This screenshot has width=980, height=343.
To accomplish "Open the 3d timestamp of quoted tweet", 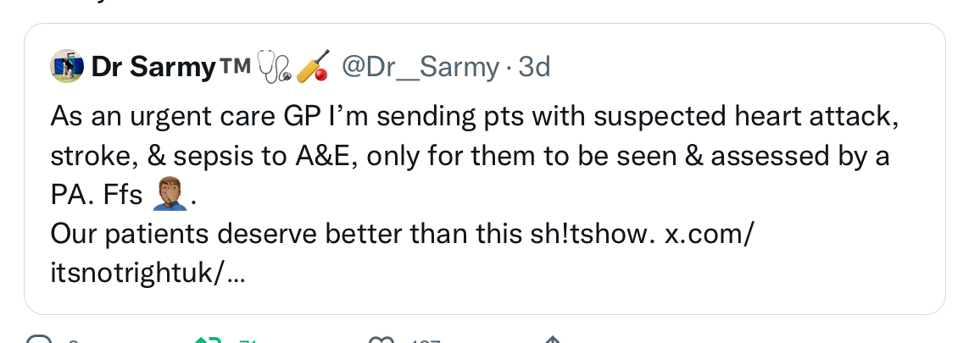I will [x=534, y=67].
